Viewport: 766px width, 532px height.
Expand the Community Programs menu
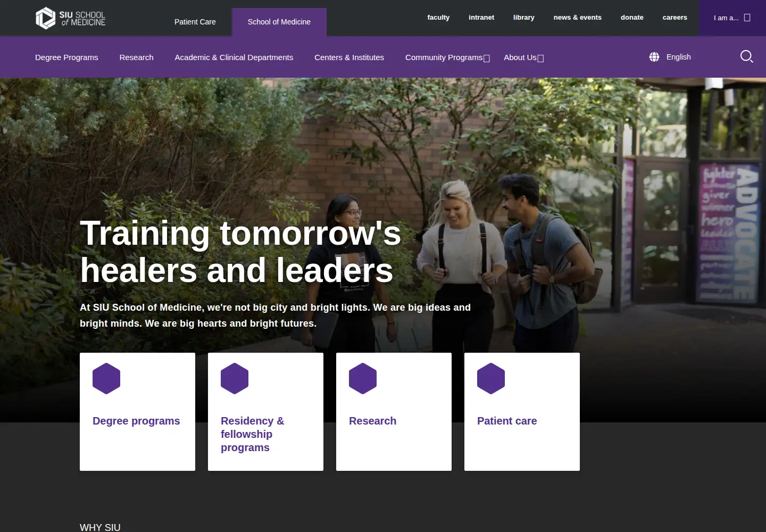[447, 57]
